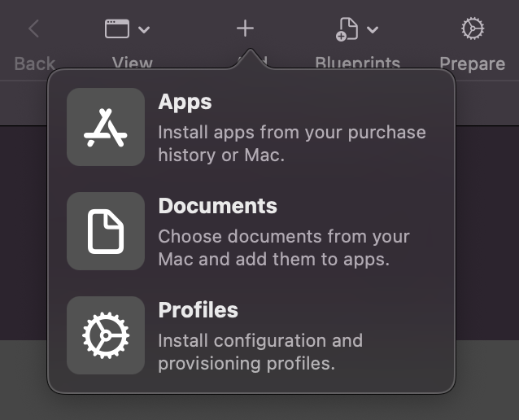Click the App Store icon beside Apps

(x=106, y=128)
